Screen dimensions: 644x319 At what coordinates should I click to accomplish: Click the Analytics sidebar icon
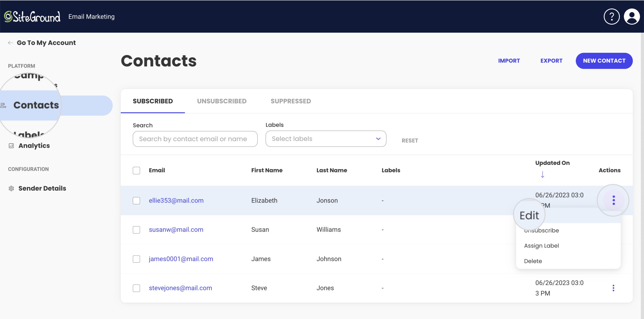click(x=11, y=146)
